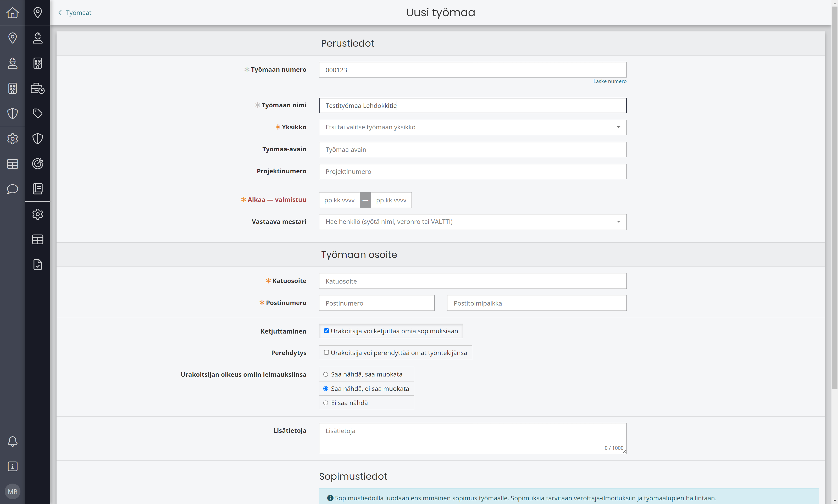This screenshot has width=838, height=504.
Task: Click the page vertical scrollbar
Action: (835, 198)
